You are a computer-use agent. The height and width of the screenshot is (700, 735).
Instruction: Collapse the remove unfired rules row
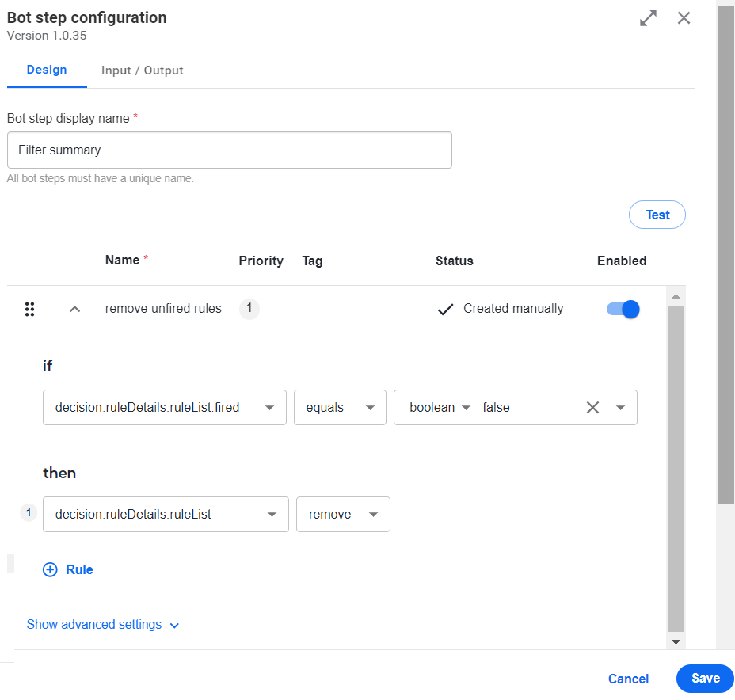tap(75, 310)
